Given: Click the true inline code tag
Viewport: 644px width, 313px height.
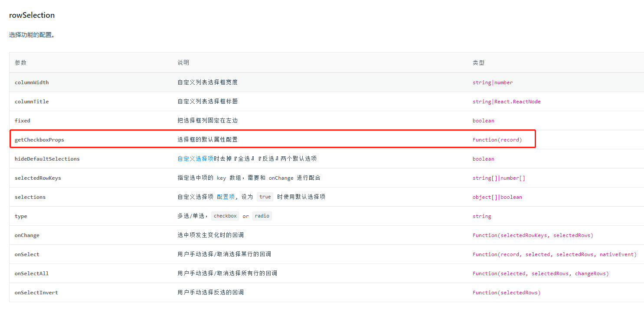Looking at the screenshot, I should coord(265,196).
